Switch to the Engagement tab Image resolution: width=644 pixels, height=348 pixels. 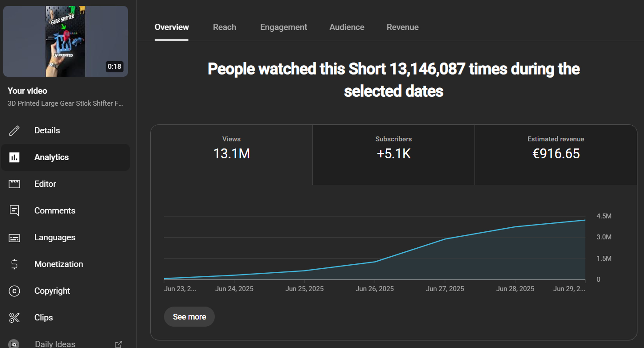tap(284, 27)
